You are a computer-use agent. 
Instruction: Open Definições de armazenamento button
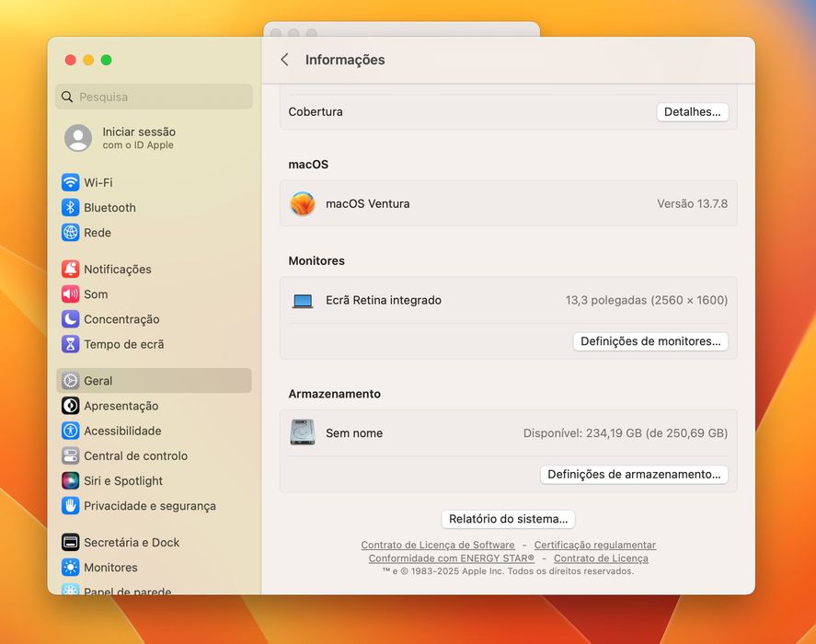[x=634, y=475]
